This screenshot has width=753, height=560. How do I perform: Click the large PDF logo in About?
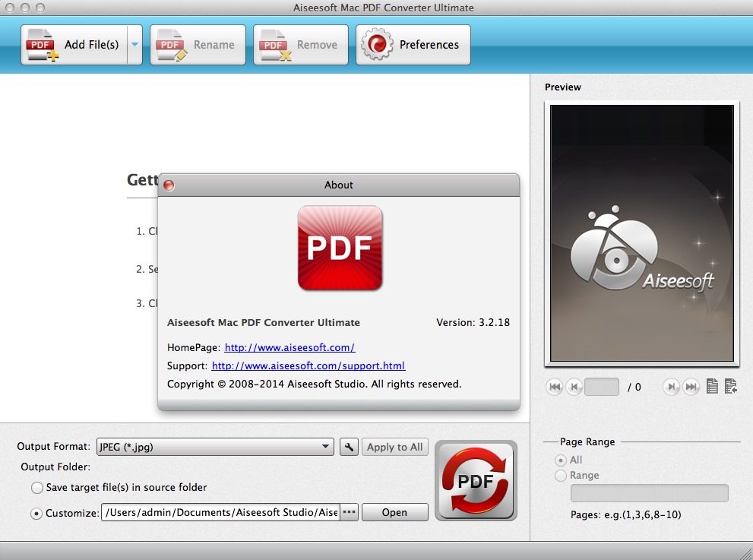click(340, 248)
